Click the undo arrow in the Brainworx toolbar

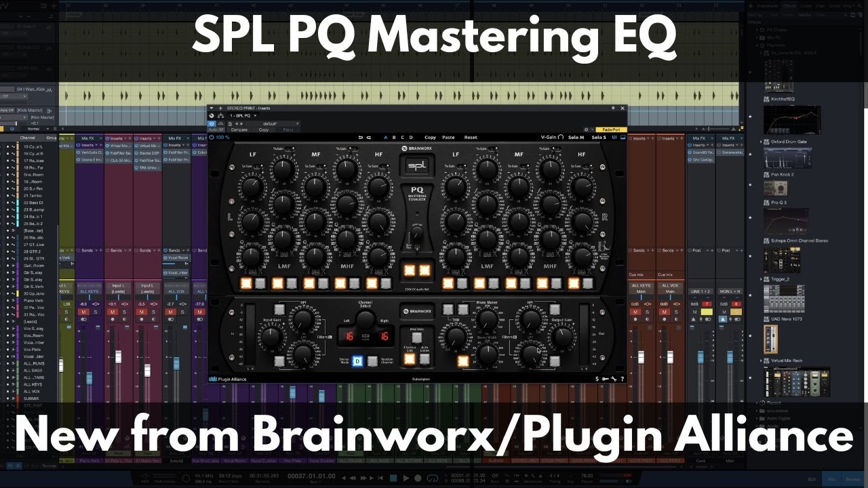tap(360, 138)
